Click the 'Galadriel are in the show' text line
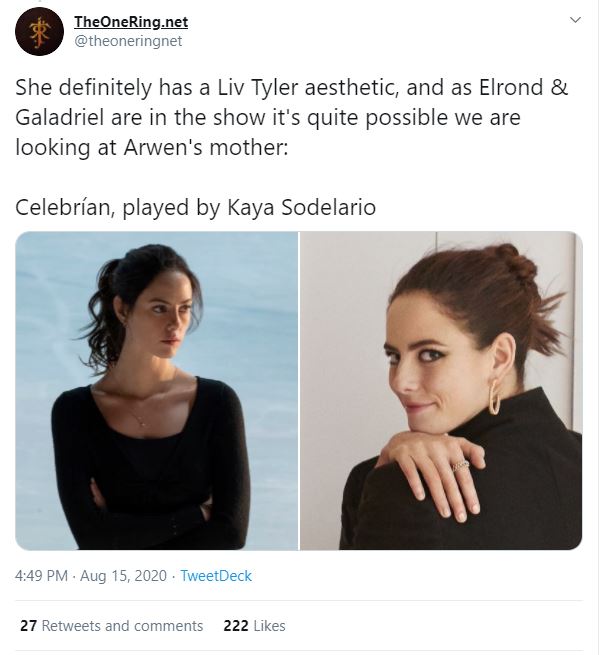603x655 pixels. 268,117
